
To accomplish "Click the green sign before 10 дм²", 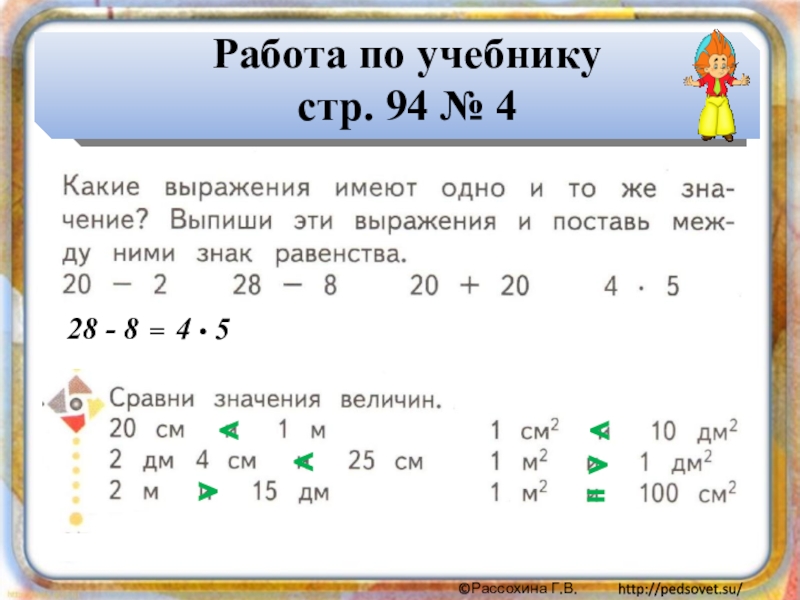I will pos(599,431).
